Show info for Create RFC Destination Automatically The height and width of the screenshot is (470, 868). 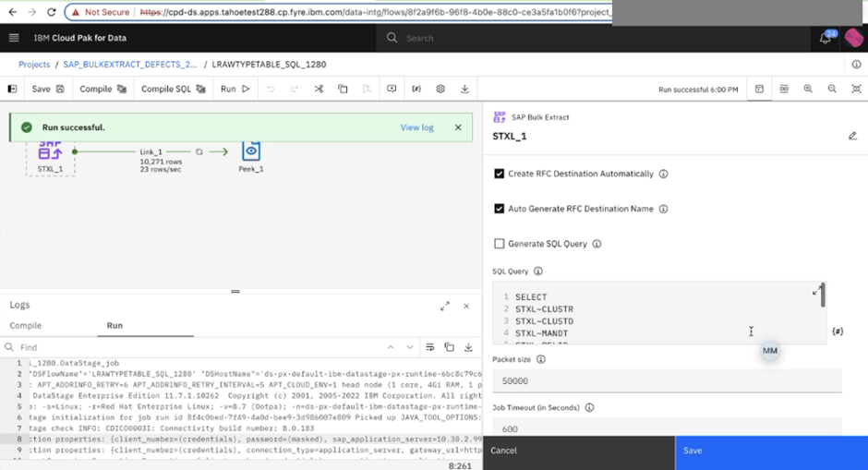click(663, 174)
